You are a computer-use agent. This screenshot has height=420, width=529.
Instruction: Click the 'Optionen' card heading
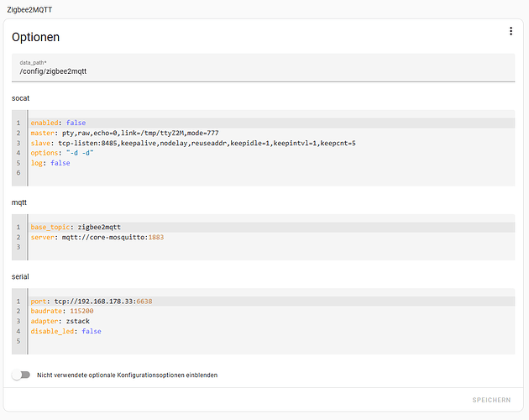(36, 38)
